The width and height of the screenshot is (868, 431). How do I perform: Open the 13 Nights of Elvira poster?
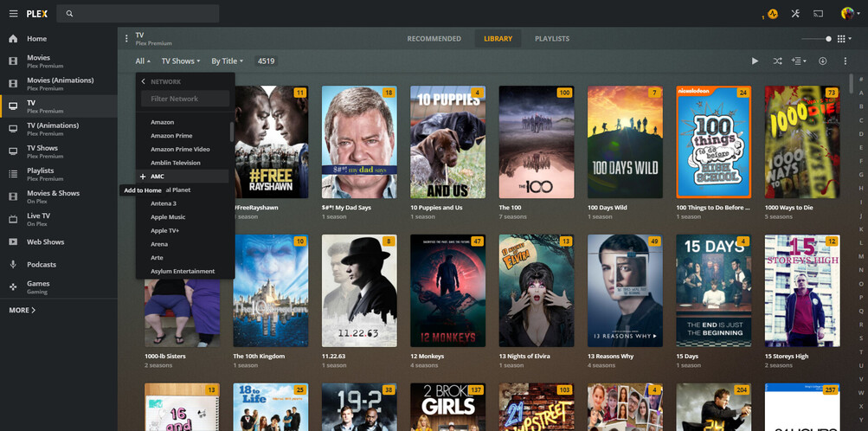(537, 291)
